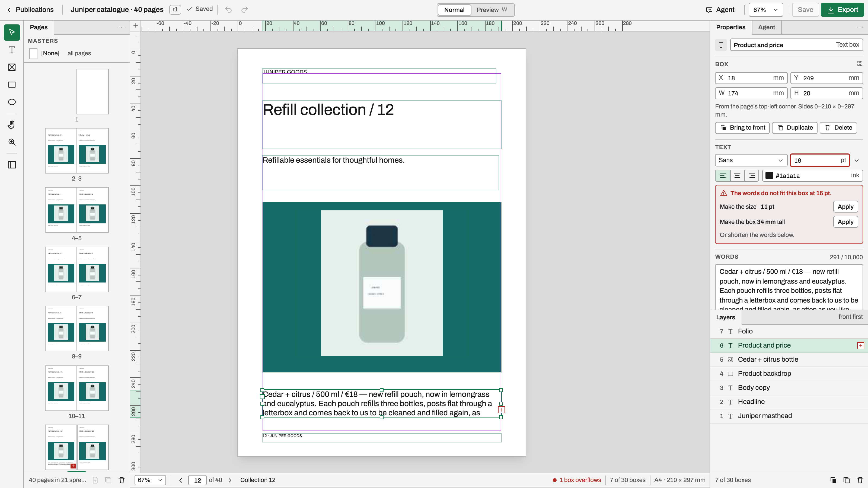Duplicate icon in Layers footer
This screenshot has height=488, width=868.
point(846,480)
